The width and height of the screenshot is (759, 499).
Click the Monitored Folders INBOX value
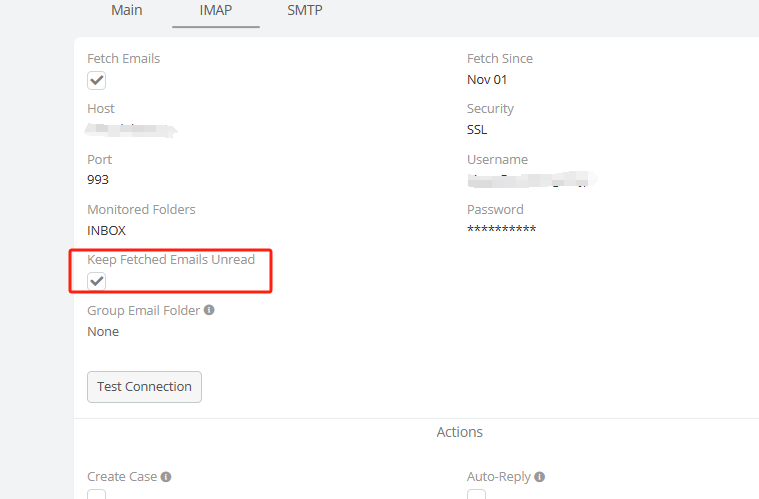pos(106,230)
